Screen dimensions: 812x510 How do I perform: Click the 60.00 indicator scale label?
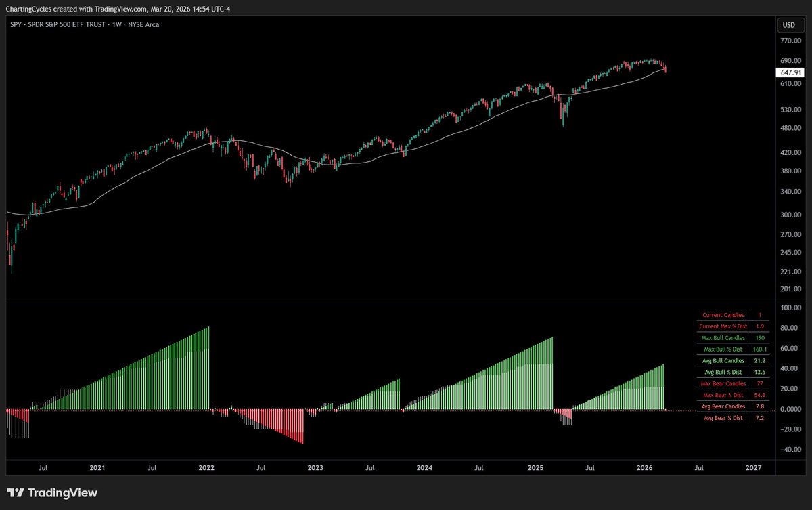click(790, 349)
